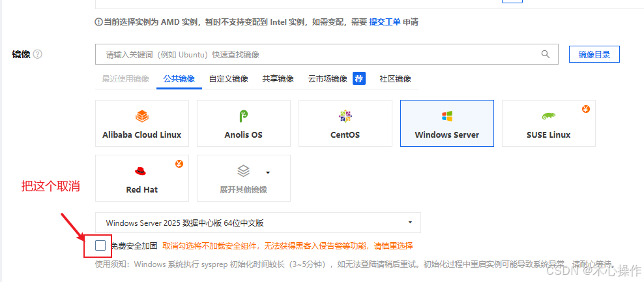Switch to the 云市场镜像 tab

coord(328,79)
